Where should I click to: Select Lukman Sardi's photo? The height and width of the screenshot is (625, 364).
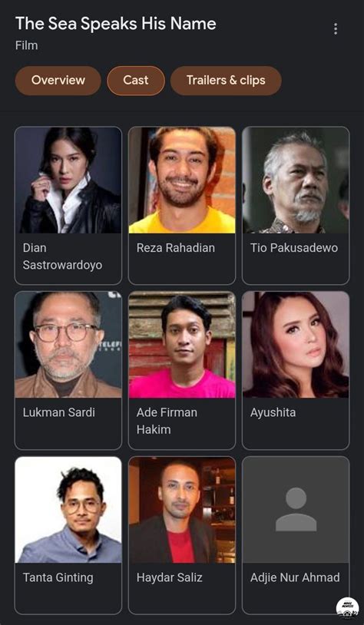(x=68, y=345)
